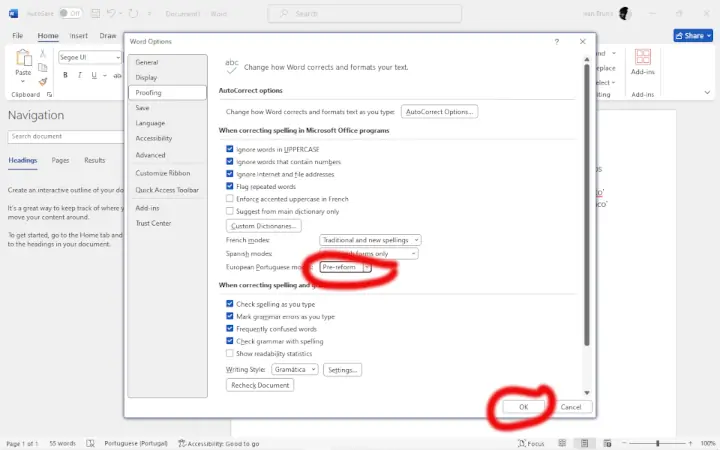Click the Word Options vertical scrollbar
The width and height of the screenshot is (720, 450).
click(586, 204)
